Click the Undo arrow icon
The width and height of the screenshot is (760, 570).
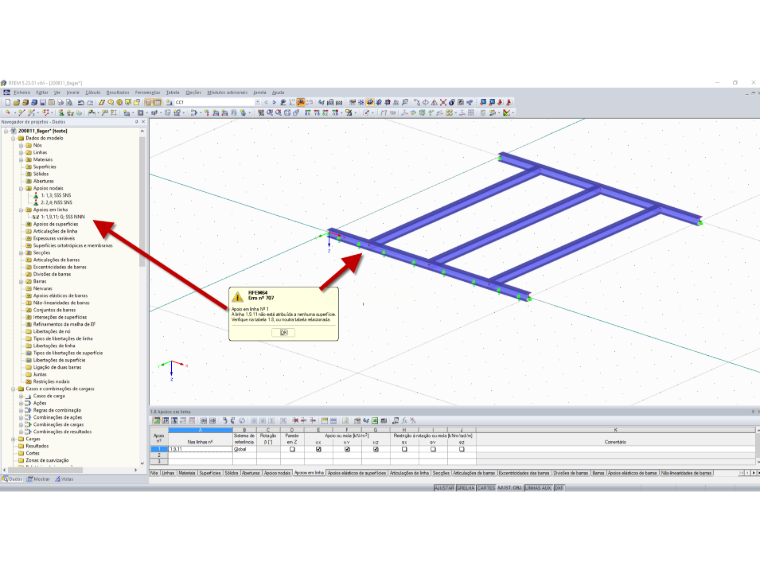click(80, 102)
